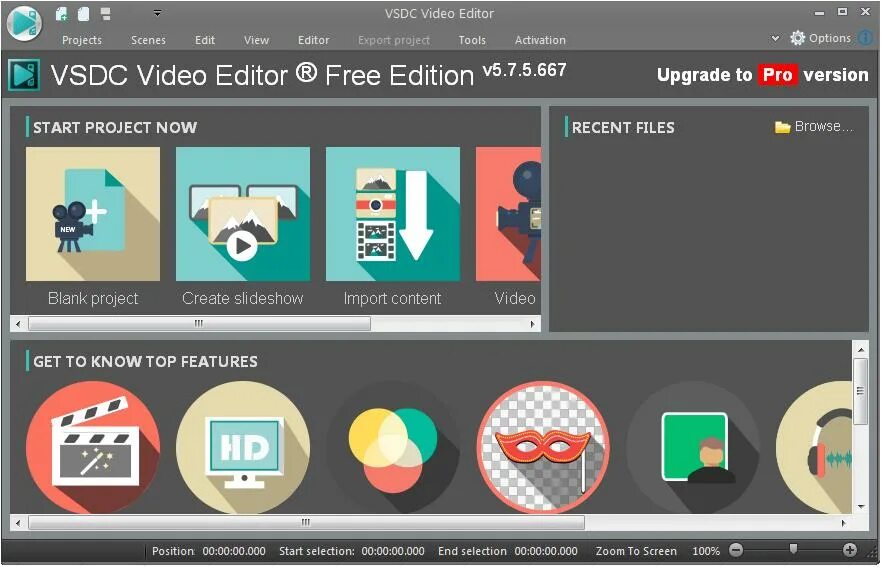Open the View menu
Image resolution: width=881 pixels, height=567 pixels.
pyautogui.click(x=256, y=40)
